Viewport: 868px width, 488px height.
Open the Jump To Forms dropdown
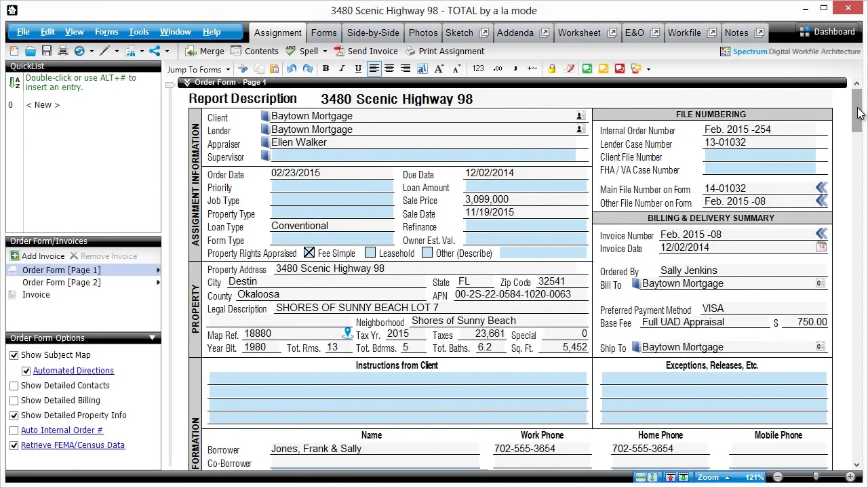tap(199, 69)
